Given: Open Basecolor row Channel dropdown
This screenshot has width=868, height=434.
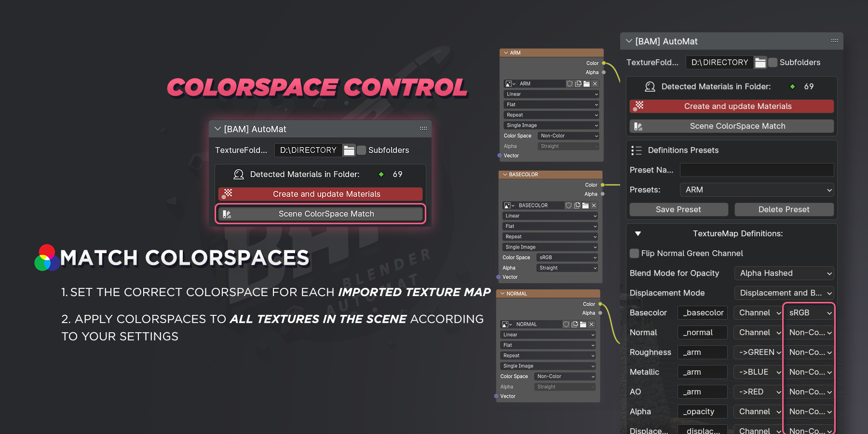Looking at the screenshot, I should (x=758, y=313).
